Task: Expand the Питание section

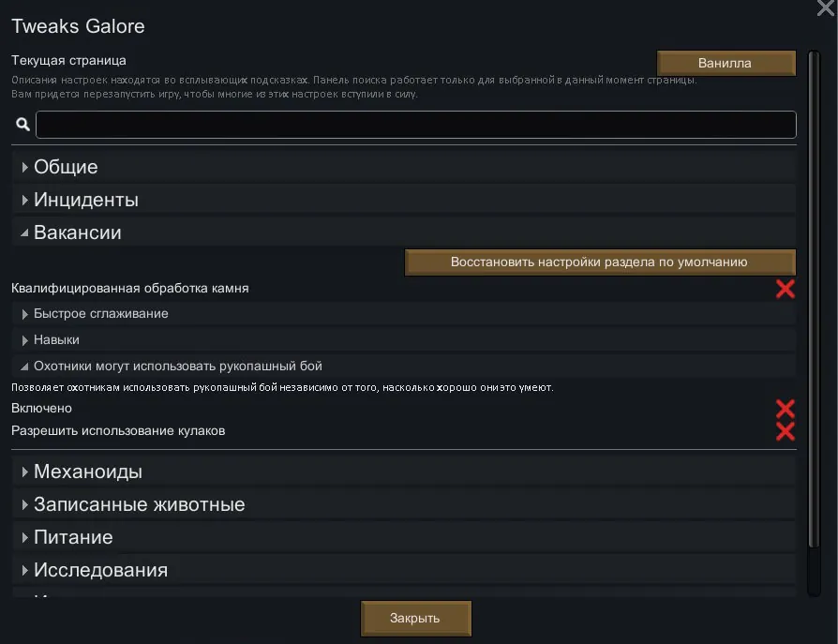Action: 73,537
